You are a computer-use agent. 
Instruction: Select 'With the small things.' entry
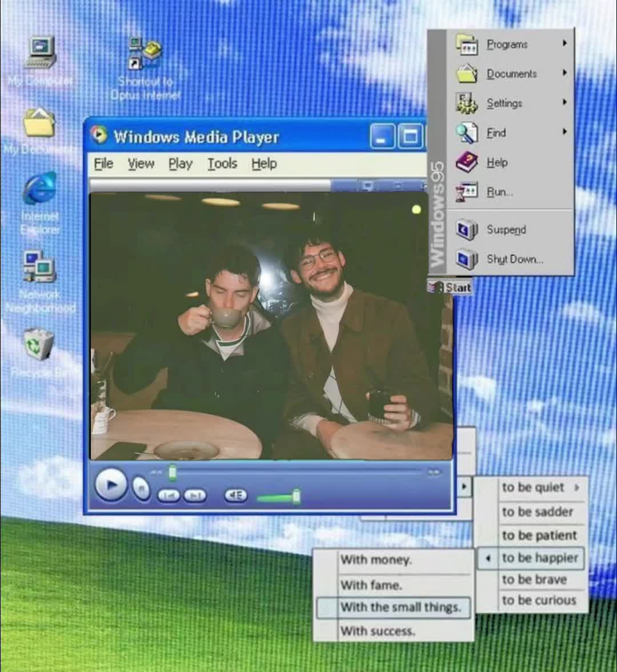click(x=393, y=607)
